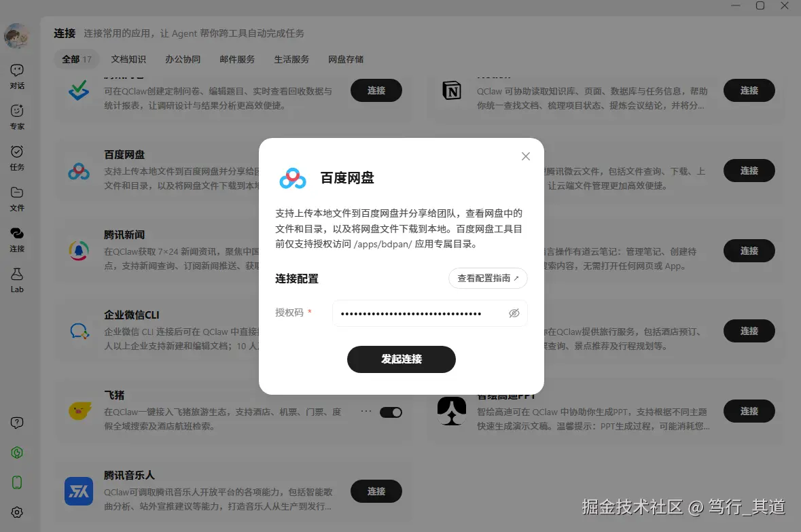Image resolution: width=801 pixels, height=532 pixels.
Task: Select the 文档知识 tab
Action: pos(128,59)
